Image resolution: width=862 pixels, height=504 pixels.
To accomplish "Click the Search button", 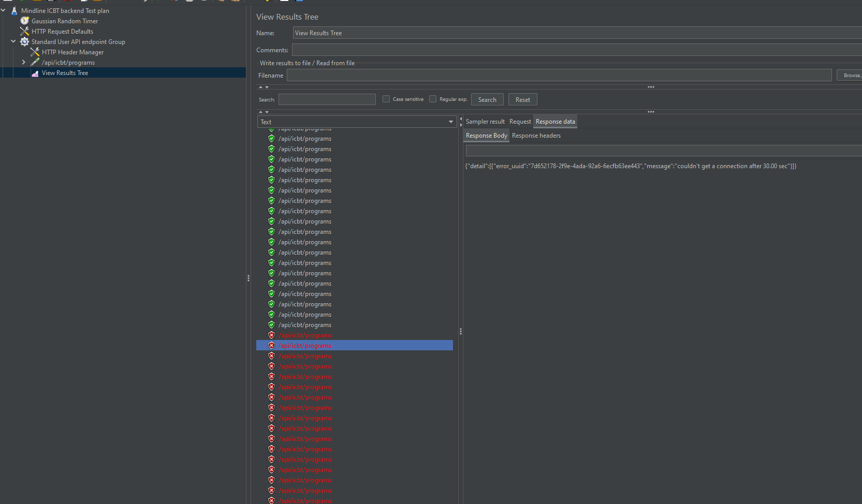I will [x=487, y=99].
